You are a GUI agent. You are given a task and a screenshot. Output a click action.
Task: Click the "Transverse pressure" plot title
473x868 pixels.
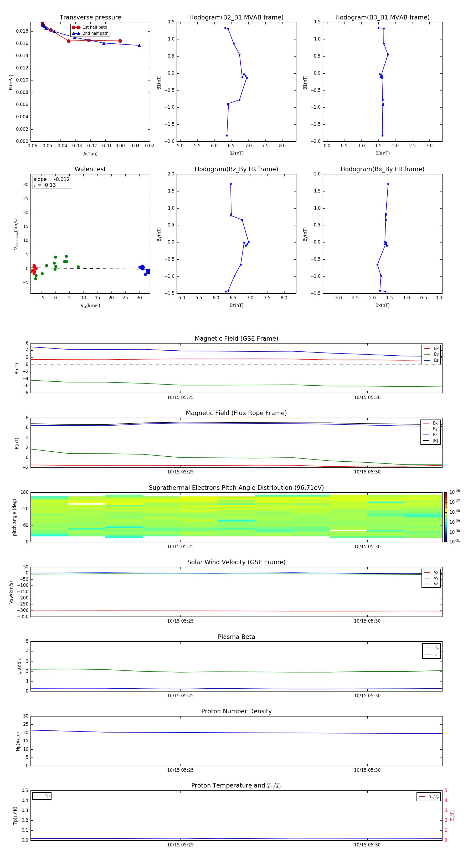pyautogui.click(x=90, y=18)
